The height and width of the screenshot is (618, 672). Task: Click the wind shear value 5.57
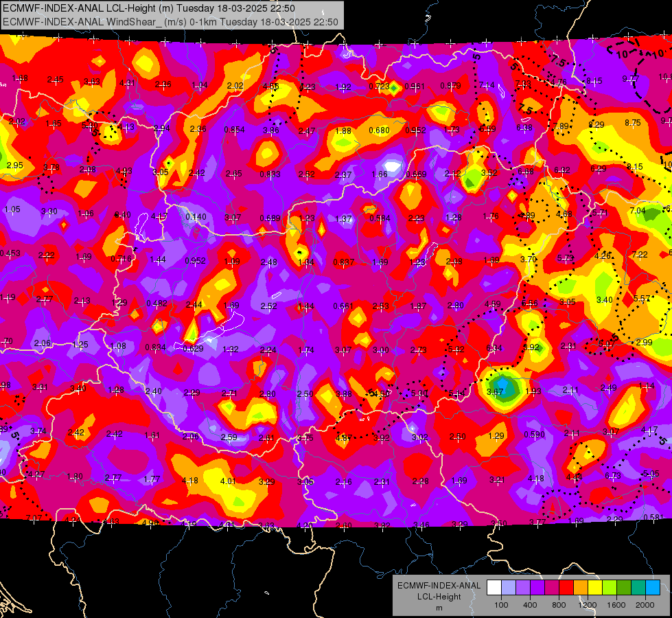click(x=642, y=299)
